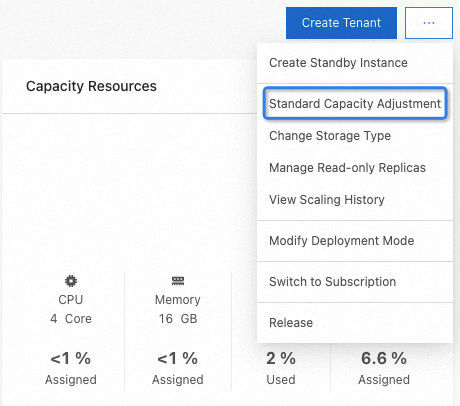Screen dimensions: 460x406
Task: Click the 6.6 % Assigned statistic
Action: [384, 368]
